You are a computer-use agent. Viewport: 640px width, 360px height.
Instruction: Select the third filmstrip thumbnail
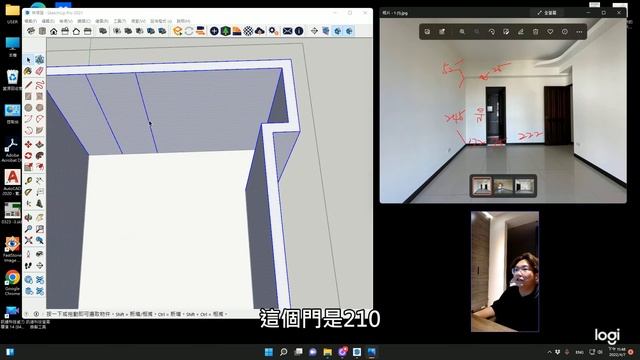point(524,186)
